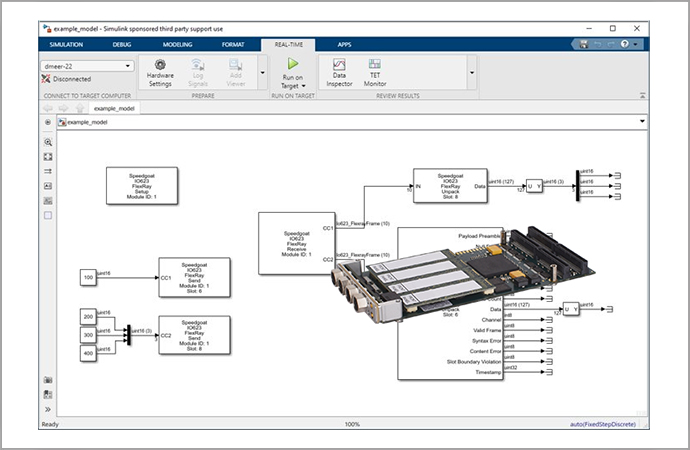Toggle the Disconnected target connection

66,79
